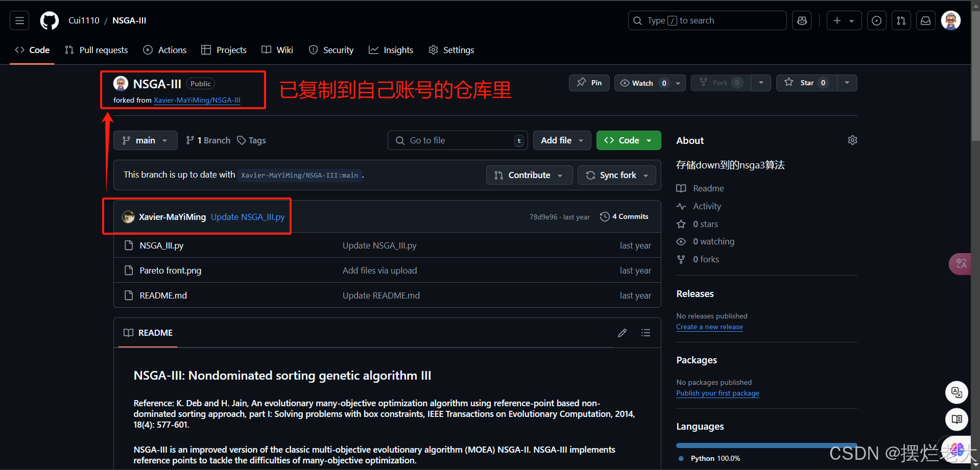Click Create a new release link
The height and width of the screenshot is (470, 980).
(709, 327)
